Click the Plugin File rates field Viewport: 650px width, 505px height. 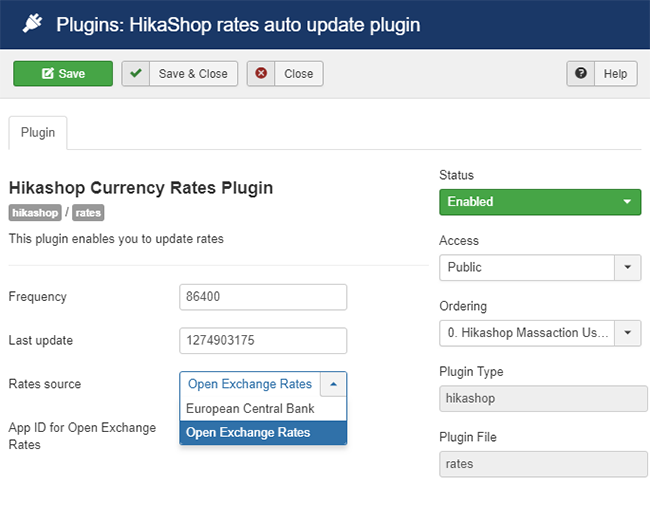pos(543,464)
